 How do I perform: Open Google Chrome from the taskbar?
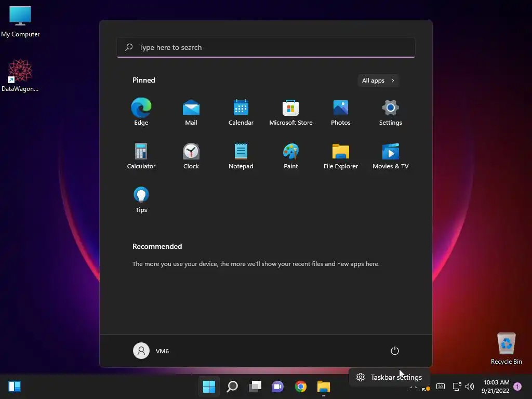[x=301, y=387]
